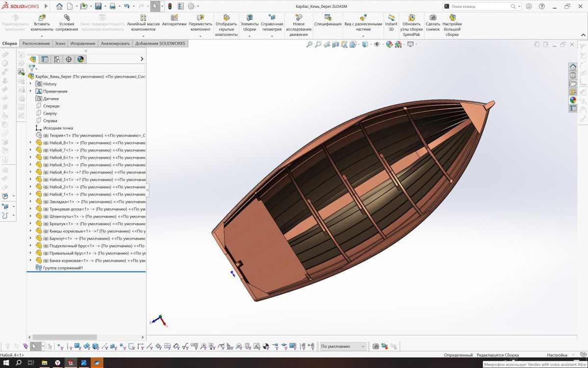This screenshot has height=368, width=588.
Task: Click the Автокрепежи smart fasteners icon
Action: (x=174, y=17)
